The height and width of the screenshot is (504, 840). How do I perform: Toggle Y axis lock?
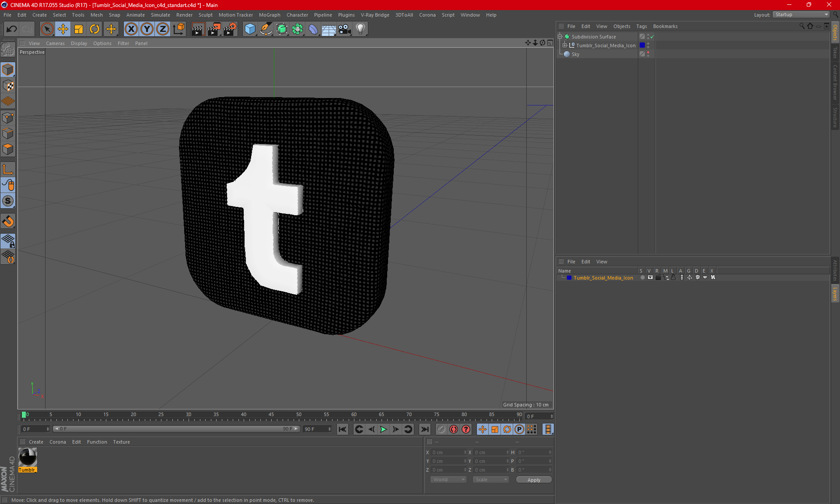(147, 29)
